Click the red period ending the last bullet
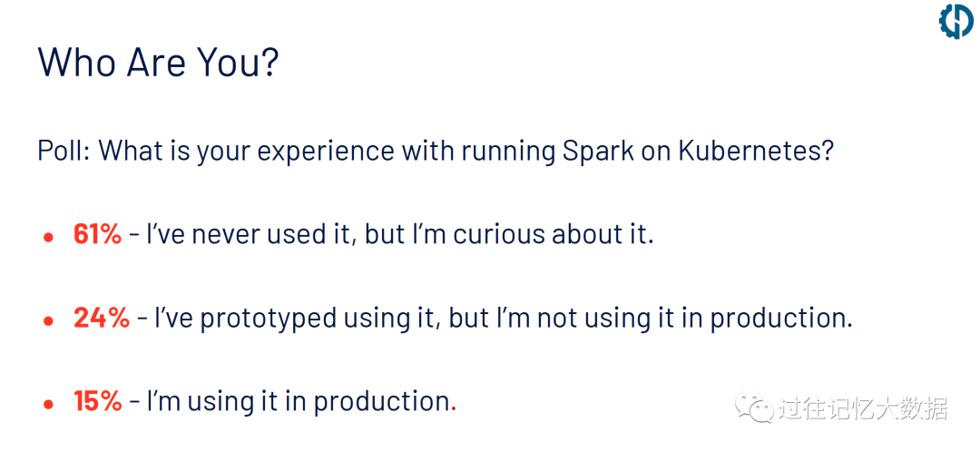This screenshot has height=452, width=980. (x=454, y=408)
